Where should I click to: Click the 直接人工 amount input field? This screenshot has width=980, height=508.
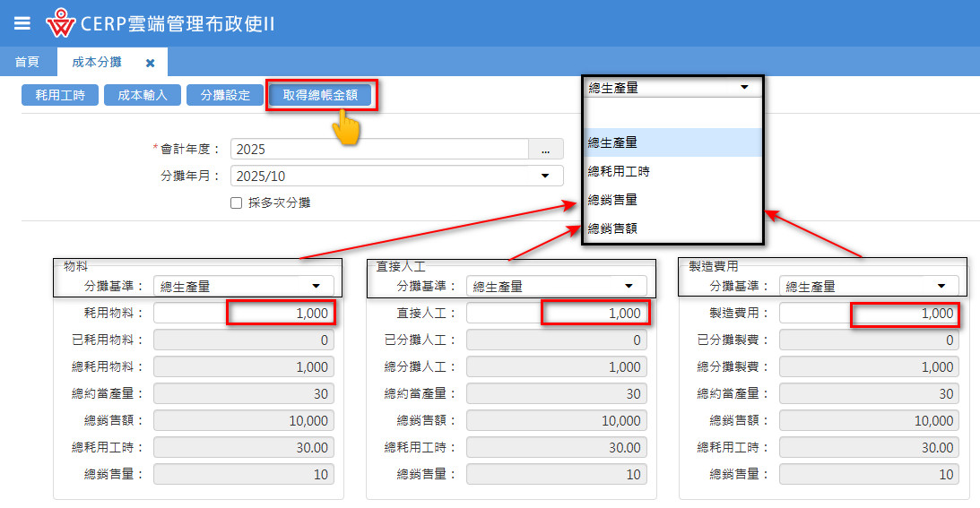pyautogui.click(x=556, y=314)
